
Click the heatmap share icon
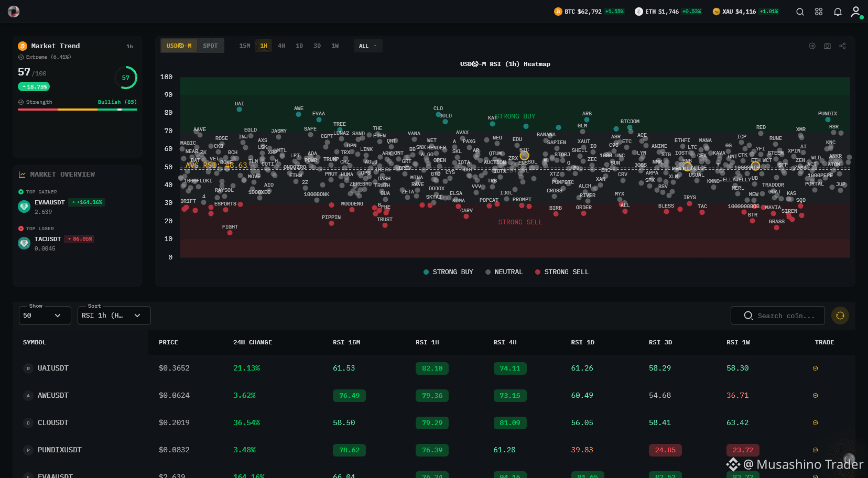coord(842,46)
